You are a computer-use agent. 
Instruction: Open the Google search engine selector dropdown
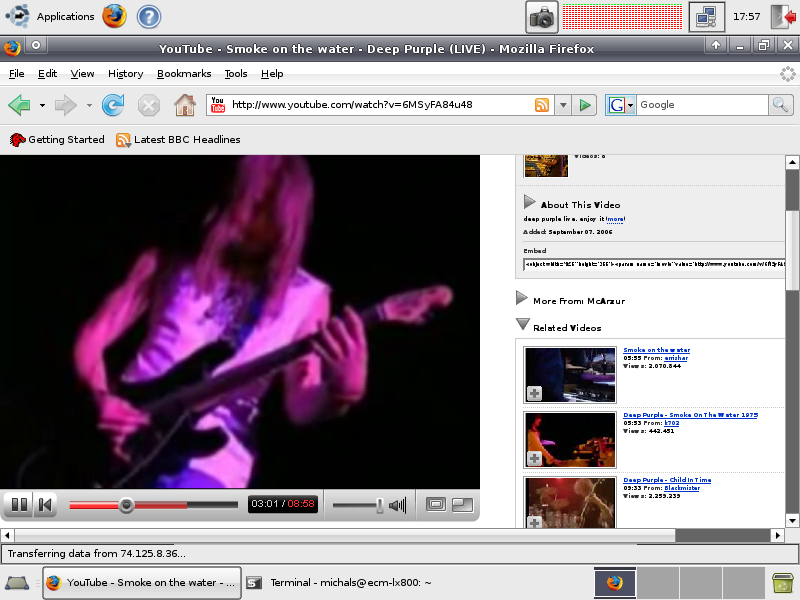coord(620,105)
